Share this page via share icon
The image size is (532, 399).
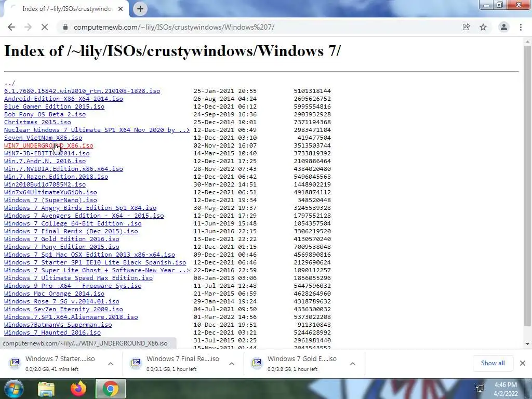coord(466,27)
